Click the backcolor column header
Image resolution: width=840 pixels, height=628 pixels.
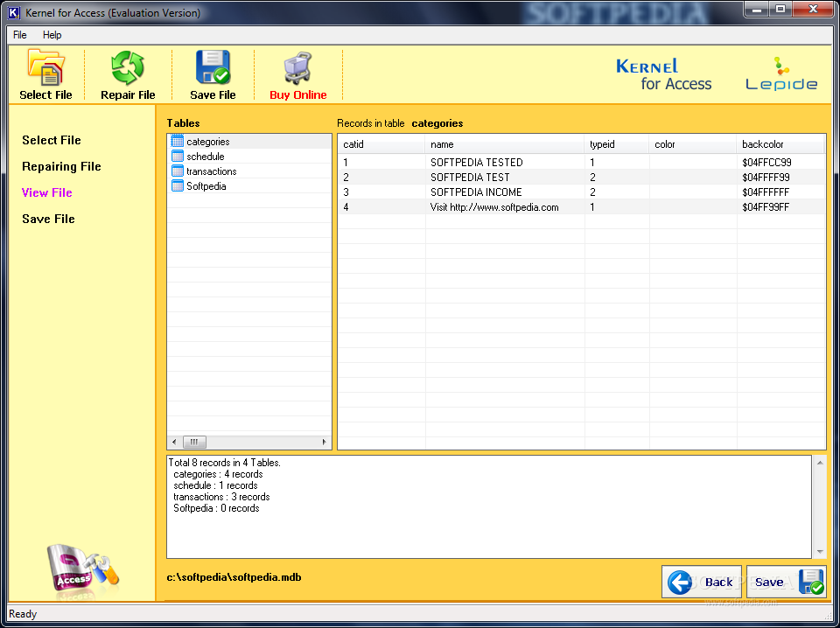[x=780, y=144]
